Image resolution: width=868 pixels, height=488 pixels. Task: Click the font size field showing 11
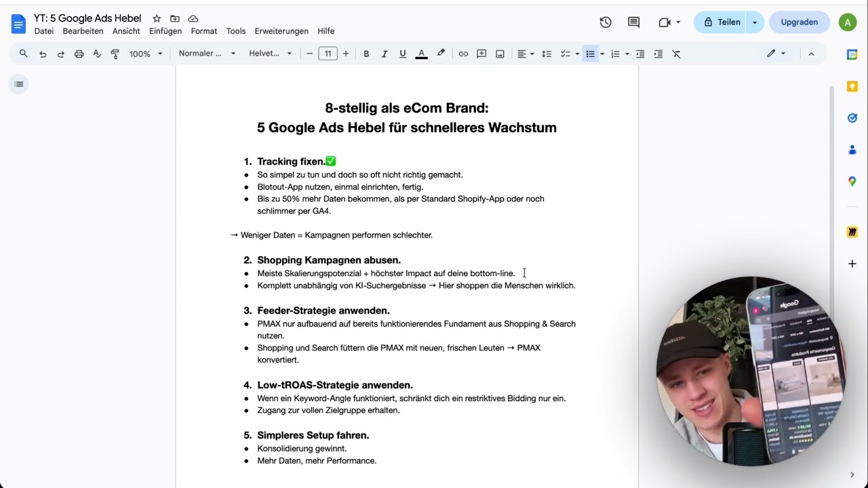click(x=328, y=54)
